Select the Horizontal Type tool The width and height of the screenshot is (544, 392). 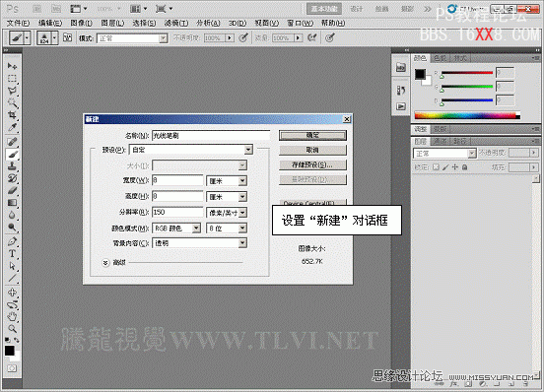[x=12, y=253]
